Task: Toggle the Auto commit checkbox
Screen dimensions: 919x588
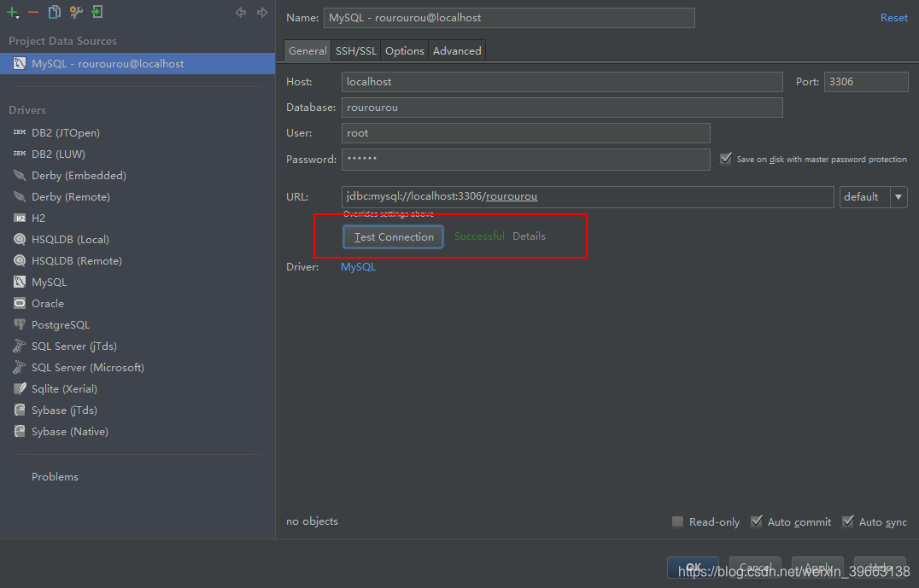Action: (757, 521)
